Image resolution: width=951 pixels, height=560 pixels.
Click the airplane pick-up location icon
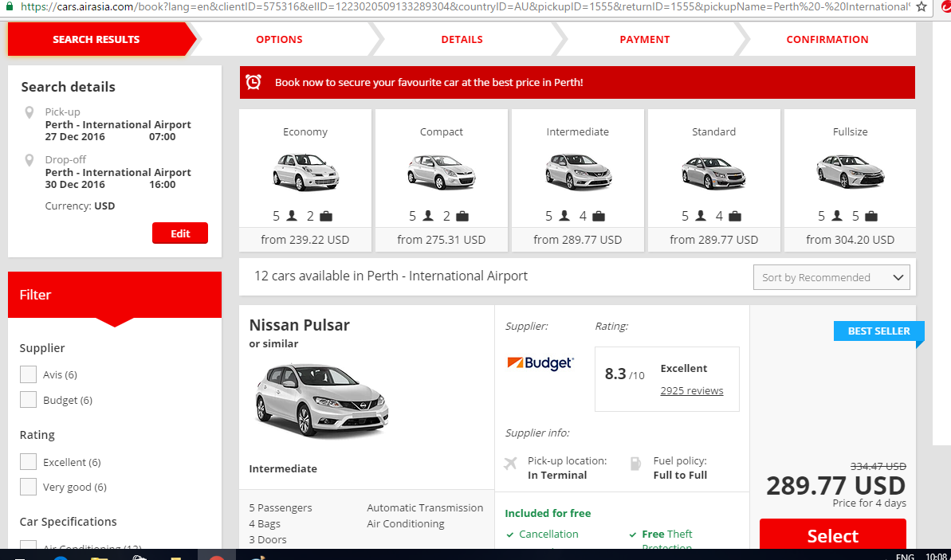pyautogui.click(x=511, y=464)
